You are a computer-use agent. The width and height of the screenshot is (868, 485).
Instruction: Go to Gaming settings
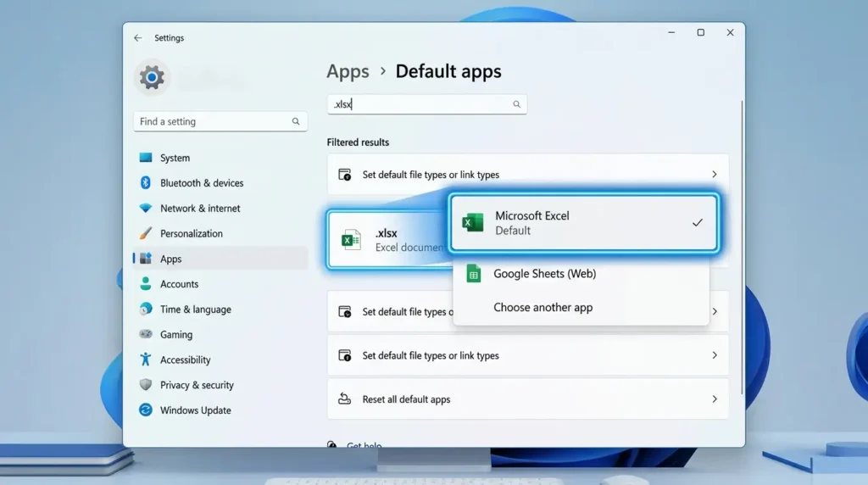[x=220, y=334]
